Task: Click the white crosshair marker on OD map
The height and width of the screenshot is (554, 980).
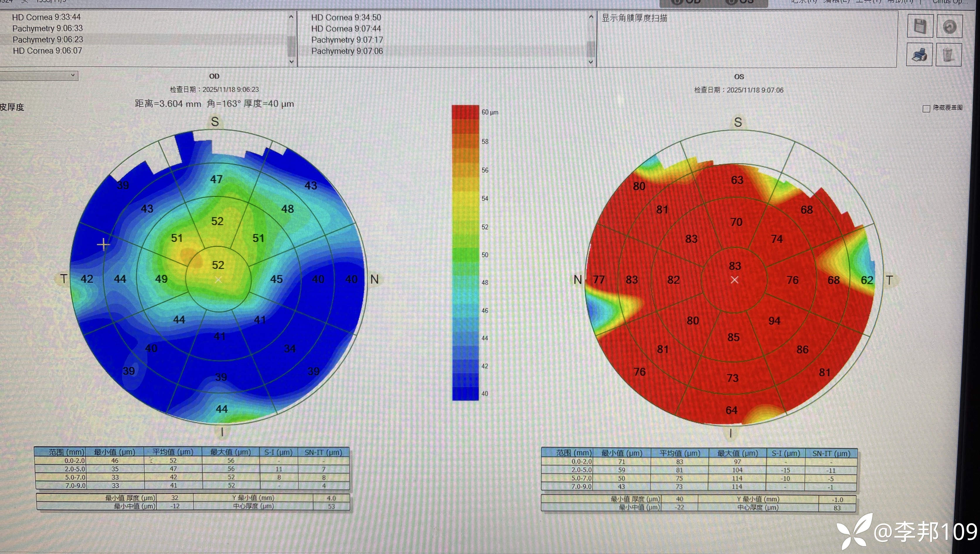Action: click(x=103, y=245)
